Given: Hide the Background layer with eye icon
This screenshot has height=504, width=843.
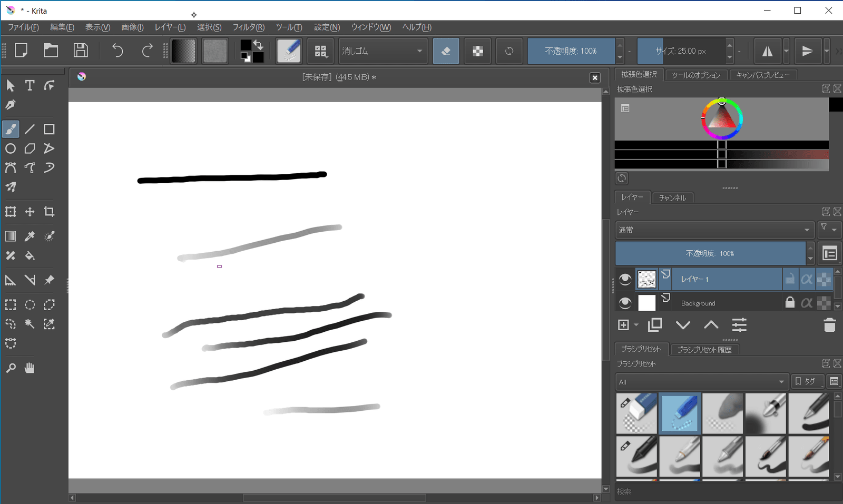Looking at the screenshot, I should click(x=625, y=303).
